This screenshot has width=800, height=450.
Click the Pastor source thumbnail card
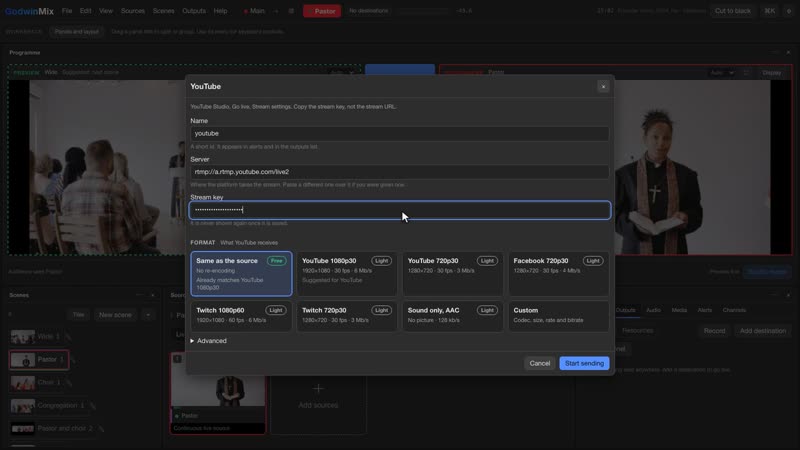[217, 393]
